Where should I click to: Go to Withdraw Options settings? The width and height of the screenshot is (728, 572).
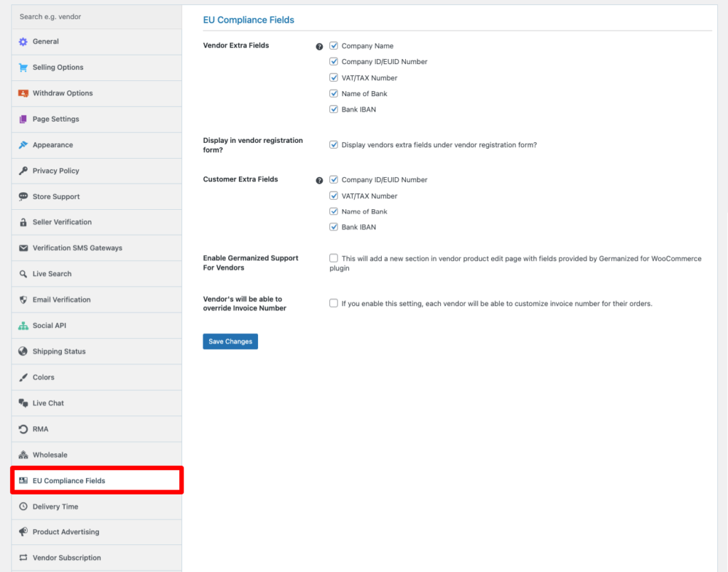[x=97, y=93]
